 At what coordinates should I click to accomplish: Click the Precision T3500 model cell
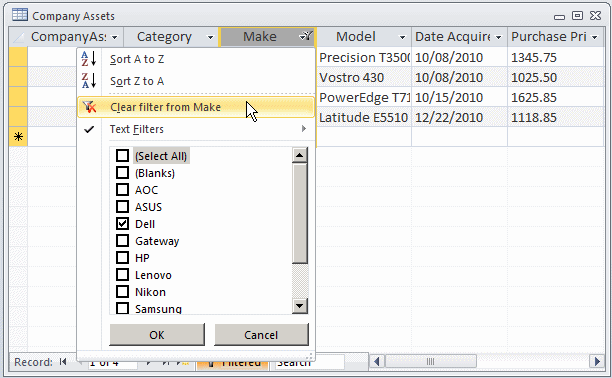coord(363,57)
